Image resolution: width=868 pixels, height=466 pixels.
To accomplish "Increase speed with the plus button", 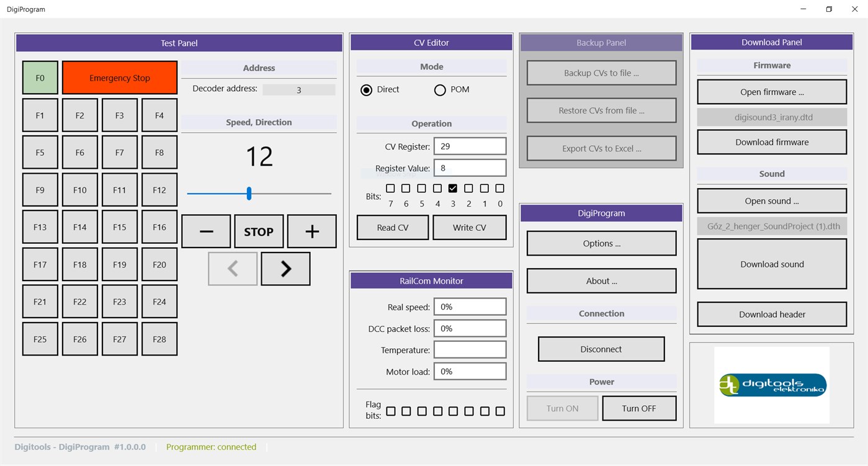I will [x=311, y=231].
